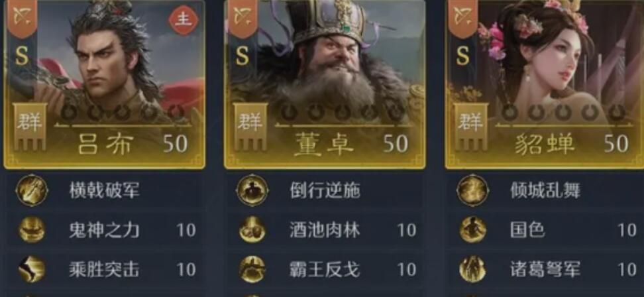Viewport: 644px width, 297px height.
Task: Open the 乘胜突击 skill icon
Action: click(x=32, y=269)
